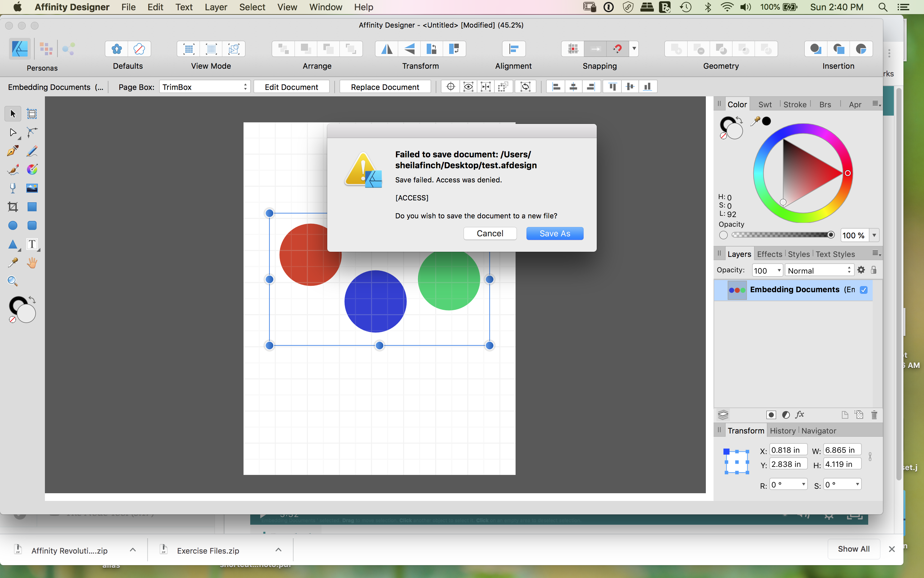Viewport: 924px width, 578px height.
Task: Switch to the Effects tab
Action: (769, 254)
